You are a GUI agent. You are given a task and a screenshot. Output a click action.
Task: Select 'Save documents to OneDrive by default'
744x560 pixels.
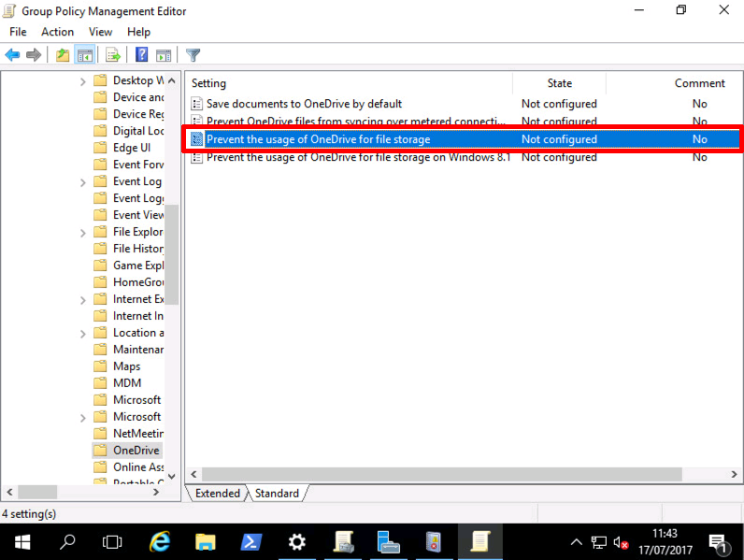point(304,104)
